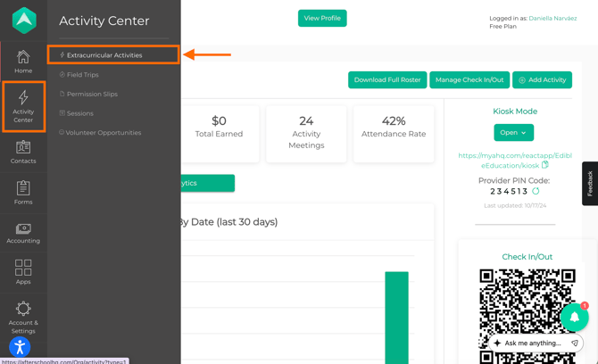598x364 pixels.
Task: Open Volunteer Opportunities menu item
Action: (104, 133)
